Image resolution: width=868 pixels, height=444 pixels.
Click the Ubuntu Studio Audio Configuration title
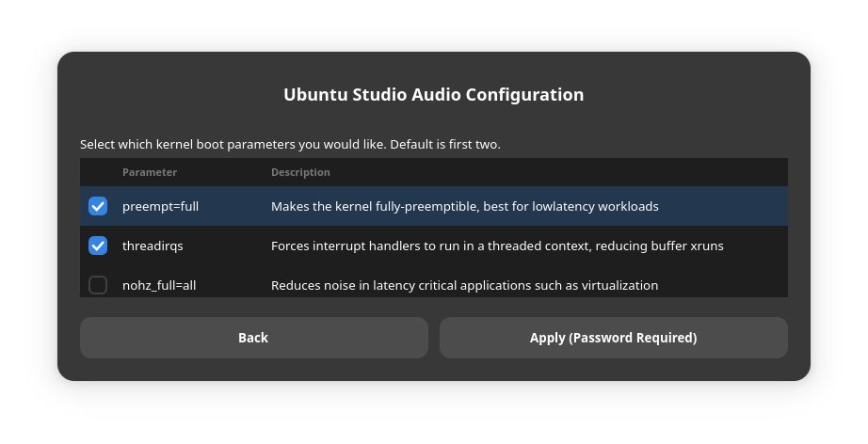(x=434, y=95)
